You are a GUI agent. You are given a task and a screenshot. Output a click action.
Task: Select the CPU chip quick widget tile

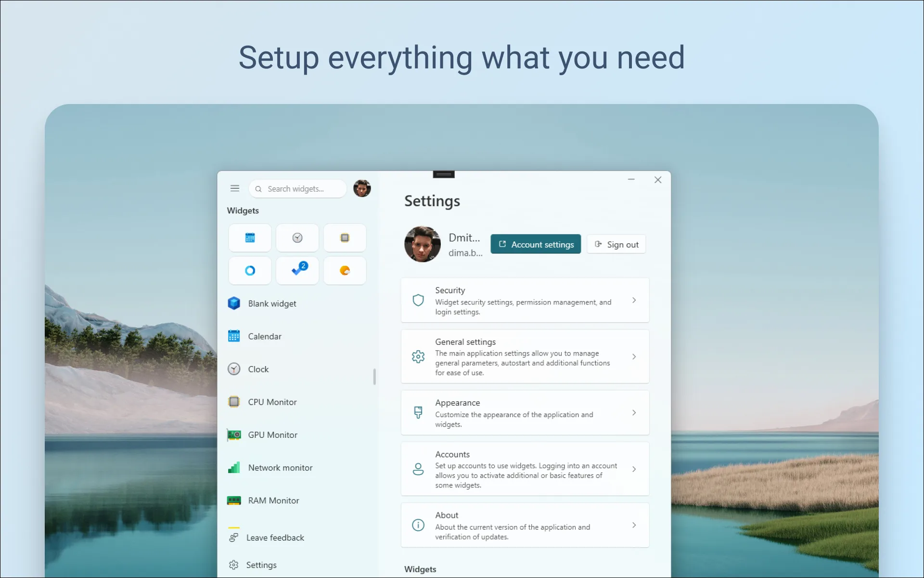(x=345, y=238)
